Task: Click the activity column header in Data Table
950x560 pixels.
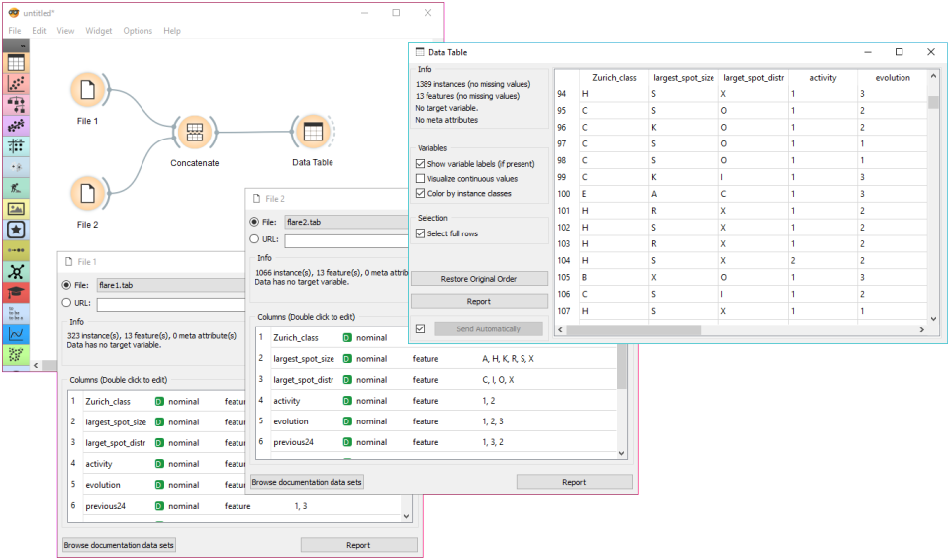Action: pos(822,77)
